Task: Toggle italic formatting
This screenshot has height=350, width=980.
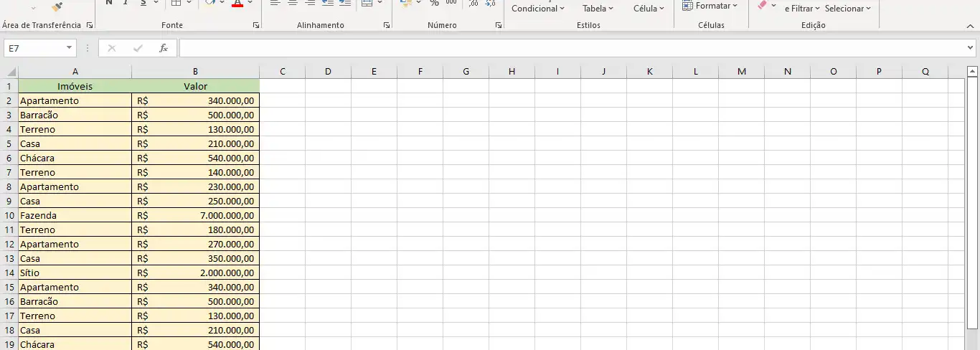Action: coord(126,3)
